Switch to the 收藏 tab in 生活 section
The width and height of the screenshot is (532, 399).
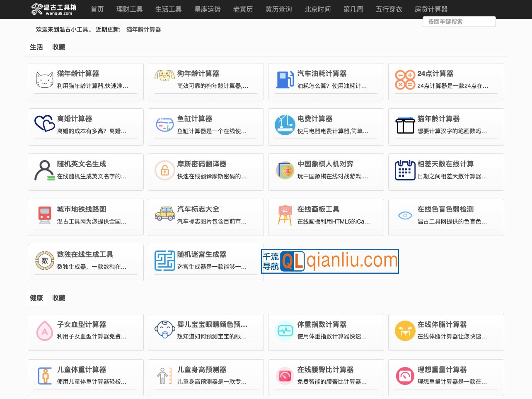tap(58, 47)
